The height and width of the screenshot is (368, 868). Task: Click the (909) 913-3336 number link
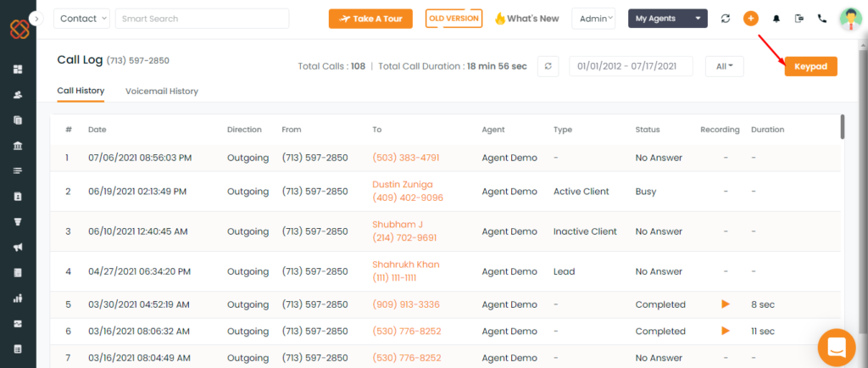[x=406, y=304]
